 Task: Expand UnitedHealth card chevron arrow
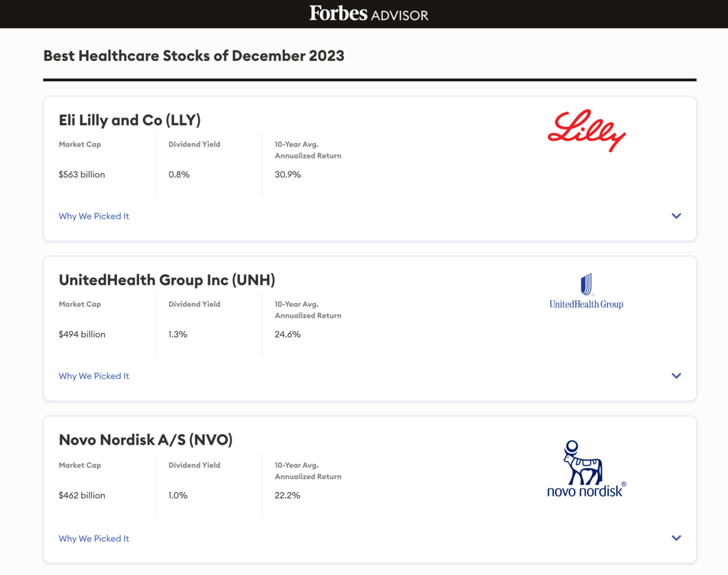676,376
